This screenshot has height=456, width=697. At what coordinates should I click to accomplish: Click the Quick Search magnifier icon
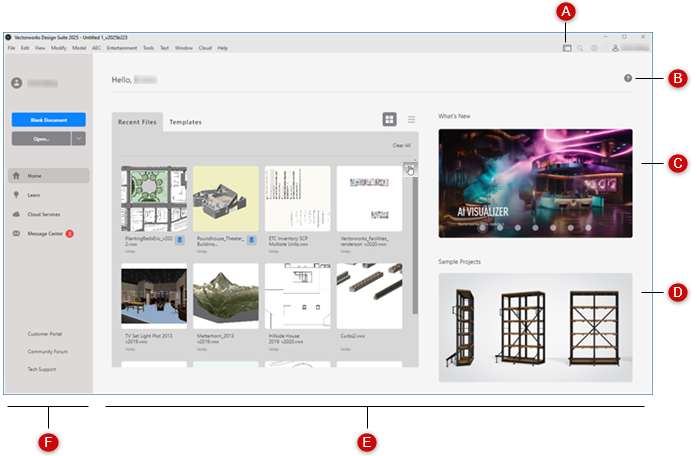coord(580,48)
